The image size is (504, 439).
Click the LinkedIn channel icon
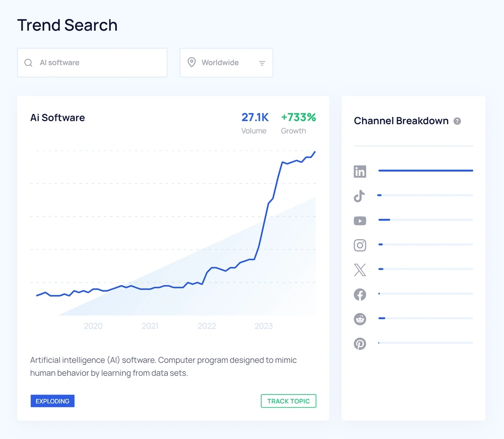click(x=360, y=171)
